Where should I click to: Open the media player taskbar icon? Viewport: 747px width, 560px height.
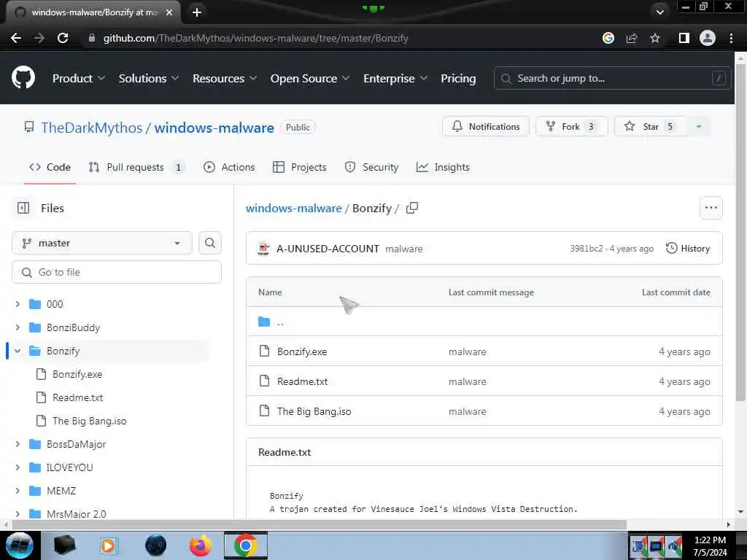point(109,545)
